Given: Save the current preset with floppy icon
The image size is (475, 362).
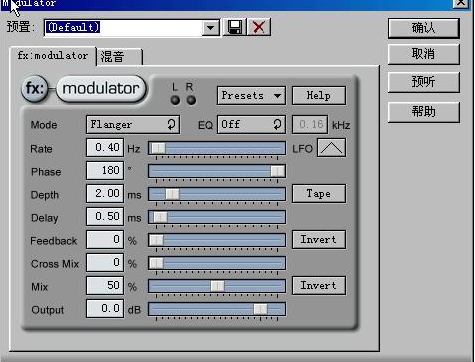Looking at the screenshot, I should coord(235,27).
